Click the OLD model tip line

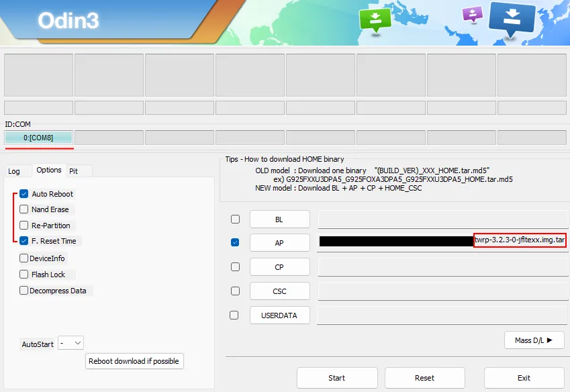pos(372,170)
